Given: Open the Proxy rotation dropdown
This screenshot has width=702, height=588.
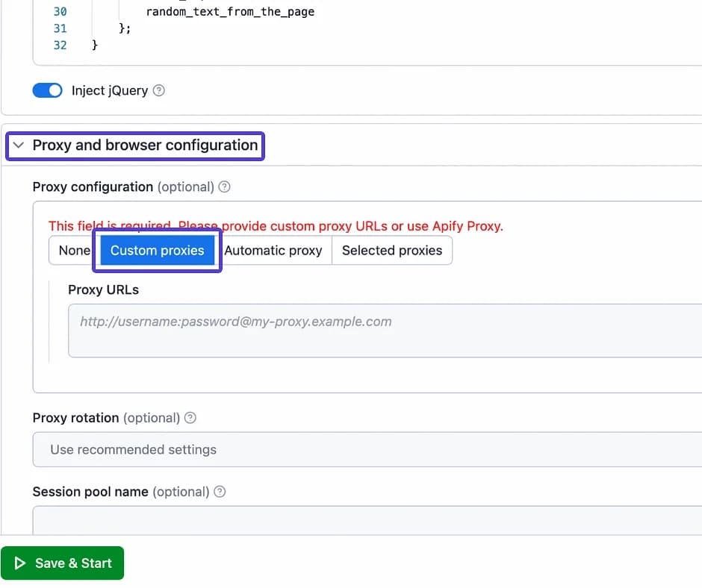Looking at the screenshot, I should pos(366,449).
